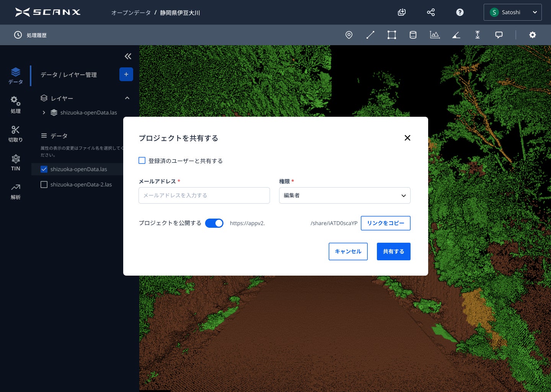Viewport: 551px width, 392px height.
Task: Open the 解析 (analysis) panel
Action: pos(16,191)
